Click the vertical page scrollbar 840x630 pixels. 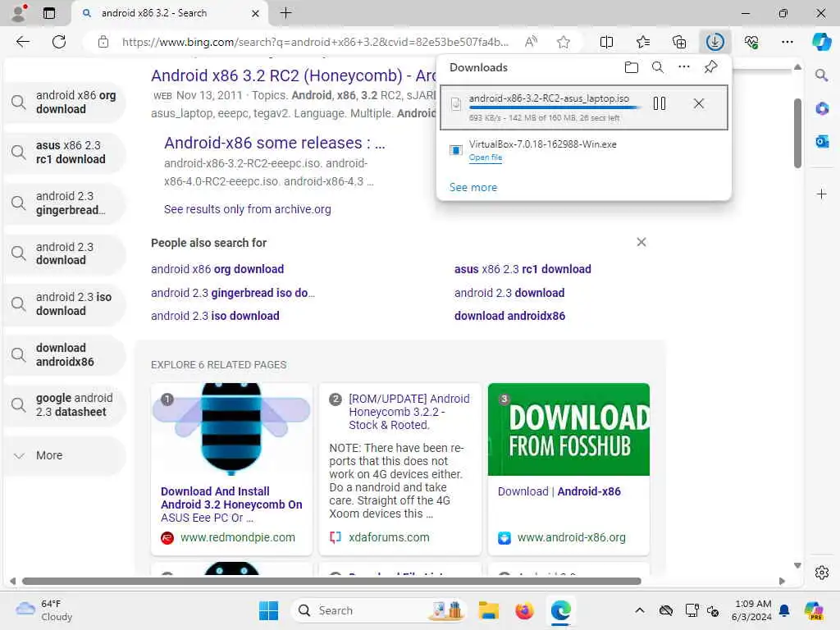[x=797, y=133]
